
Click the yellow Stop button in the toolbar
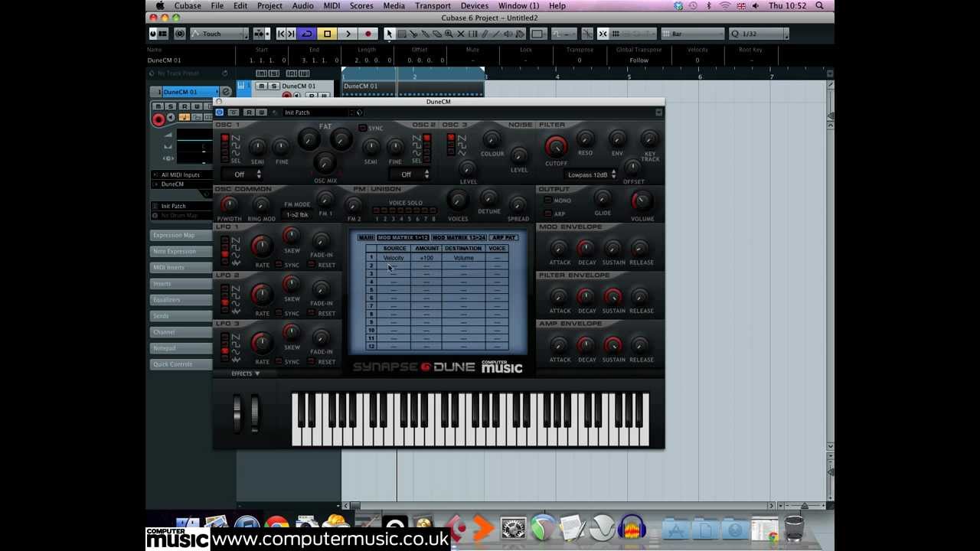[327, 34]
